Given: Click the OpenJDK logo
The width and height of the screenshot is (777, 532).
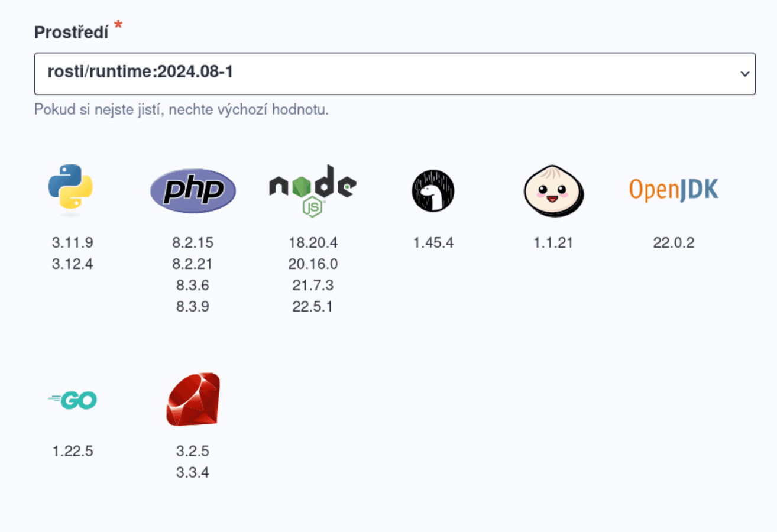Looking at the screenshot, I should click(x=674, y=190).
